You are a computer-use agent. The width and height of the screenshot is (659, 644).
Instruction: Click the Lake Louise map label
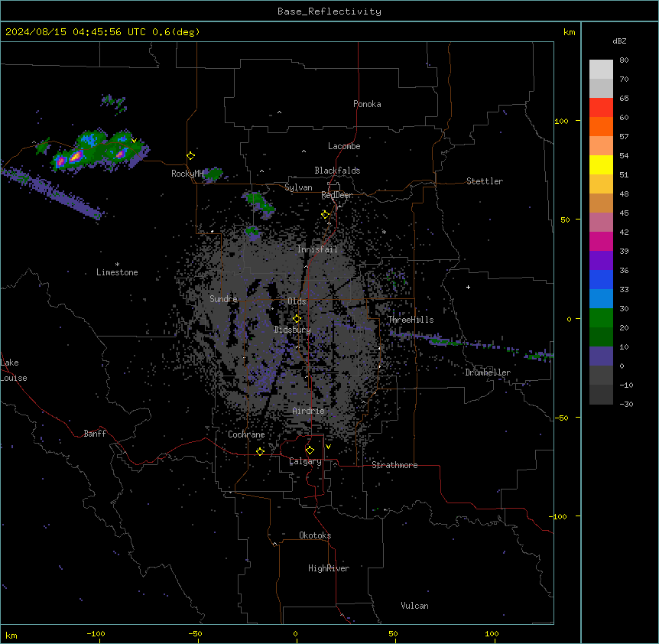click(14, 370)
